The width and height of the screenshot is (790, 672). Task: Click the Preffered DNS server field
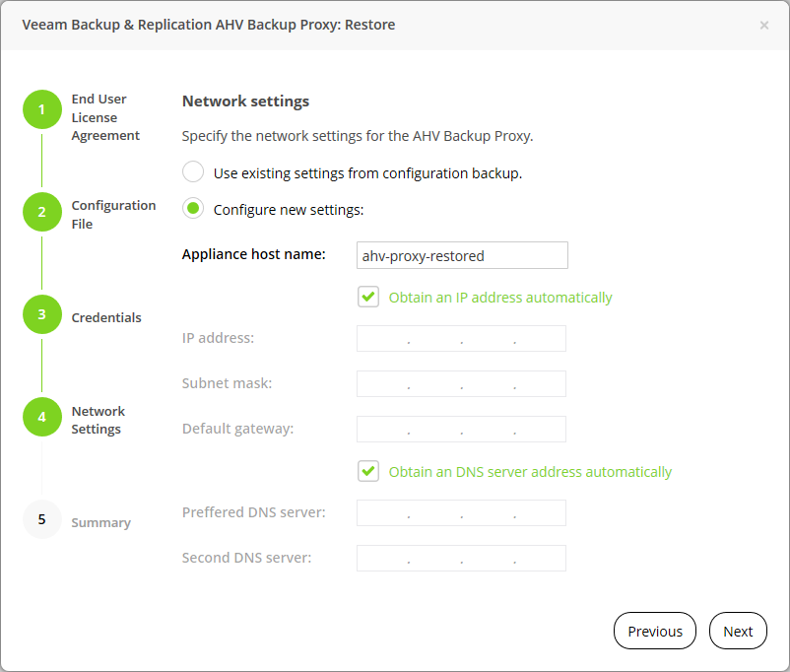[x=461, y=513]
